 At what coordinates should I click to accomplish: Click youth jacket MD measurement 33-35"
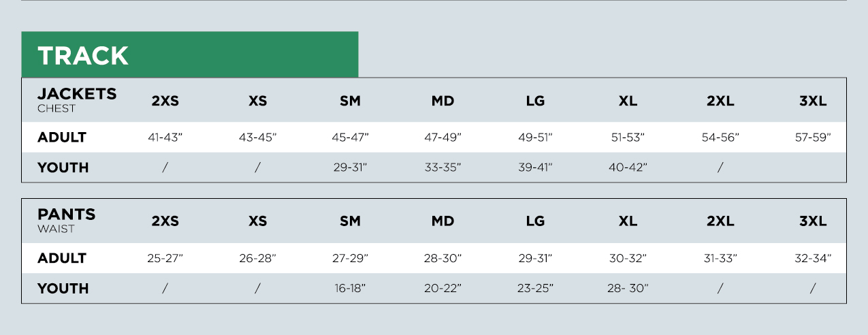tap(443, 167)
